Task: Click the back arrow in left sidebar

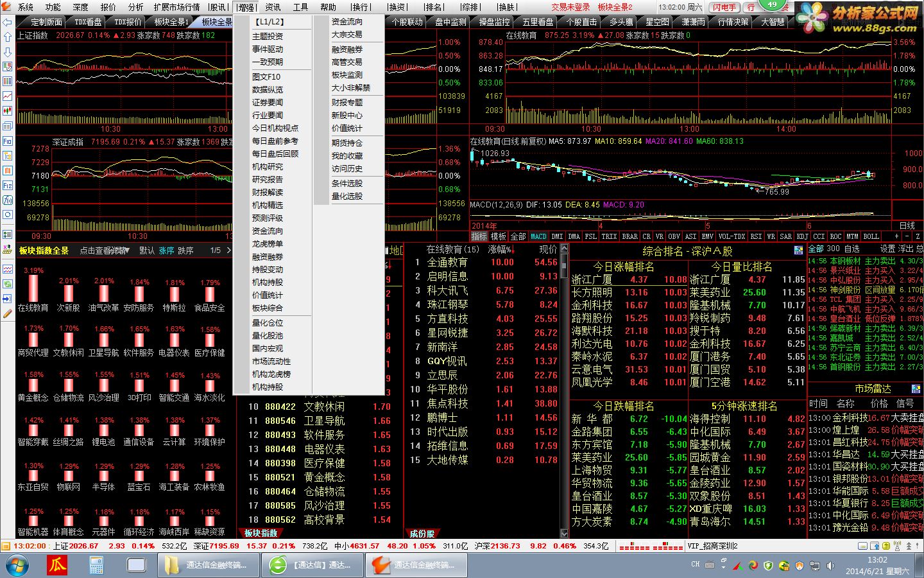Action: [x=8, y=22]
